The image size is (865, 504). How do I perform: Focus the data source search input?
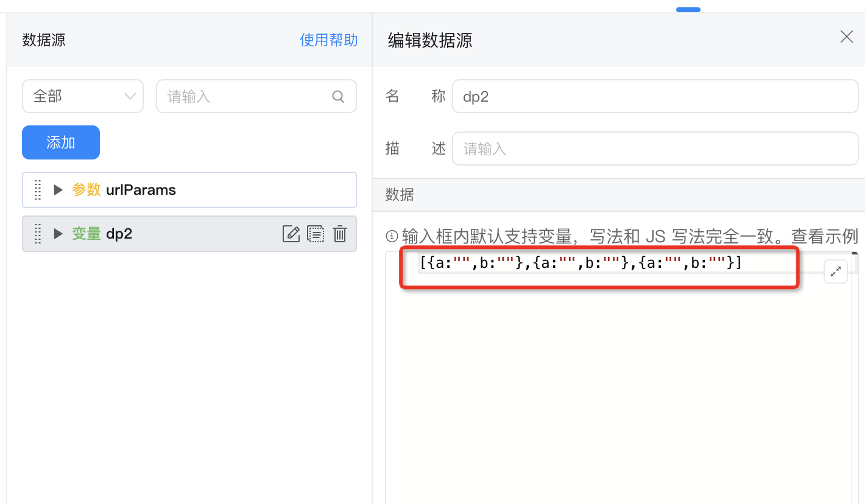256,96
